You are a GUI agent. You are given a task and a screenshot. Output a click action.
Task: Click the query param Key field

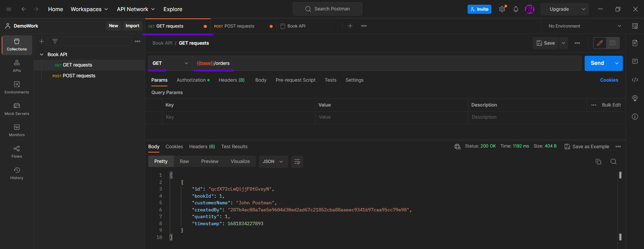(239, 117)
